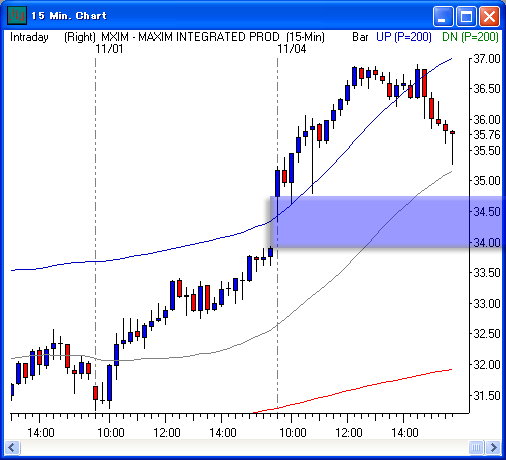Screen dimensions: 506x460
Task: Click the 15 Min. Chart title text
Action: pyautogui.click(x=69, y=16)
